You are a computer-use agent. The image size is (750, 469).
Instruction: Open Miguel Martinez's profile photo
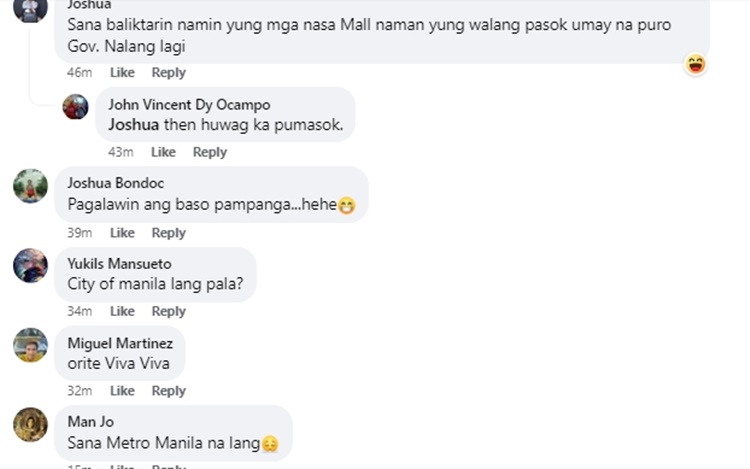coord(30,345)
